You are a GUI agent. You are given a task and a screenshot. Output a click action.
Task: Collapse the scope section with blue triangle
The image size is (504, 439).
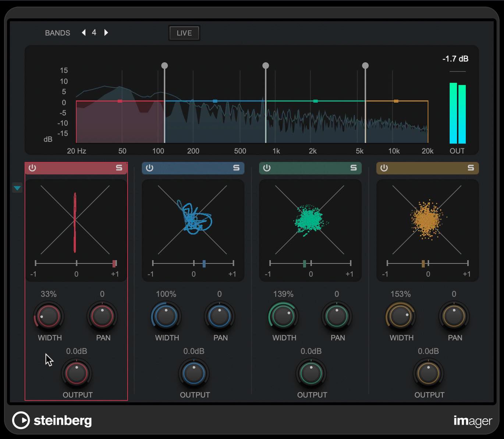pos(17,188)
